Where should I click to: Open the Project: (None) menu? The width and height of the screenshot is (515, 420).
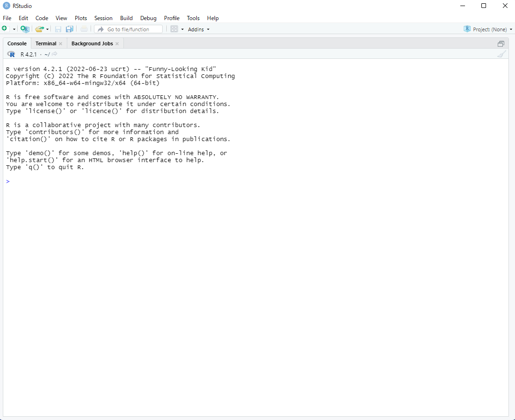coord(493,29)
